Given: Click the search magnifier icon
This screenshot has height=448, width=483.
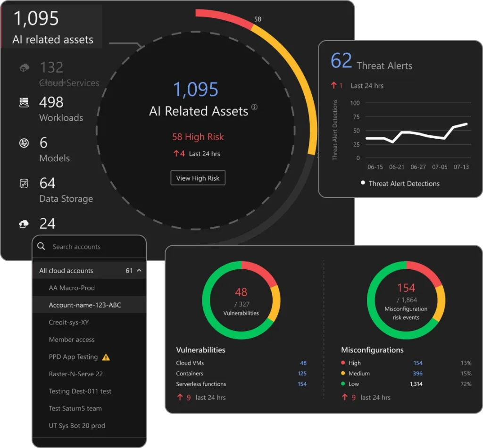Looking at the screenshot, I should coord(42,246).
